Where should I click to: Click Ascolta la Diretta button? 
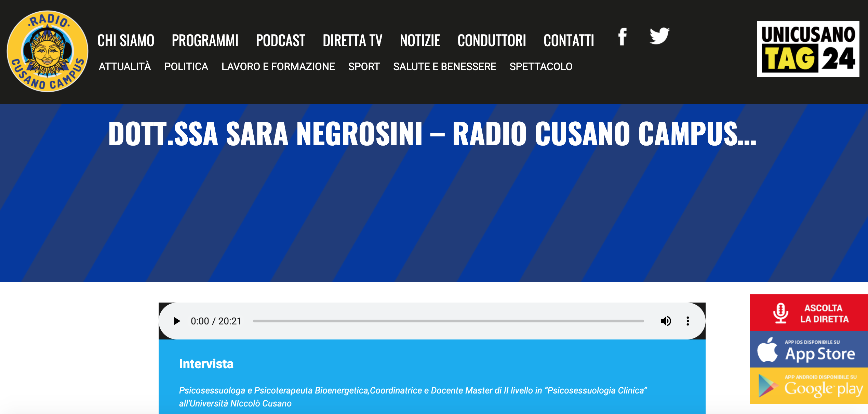click(x=809, y=313)
